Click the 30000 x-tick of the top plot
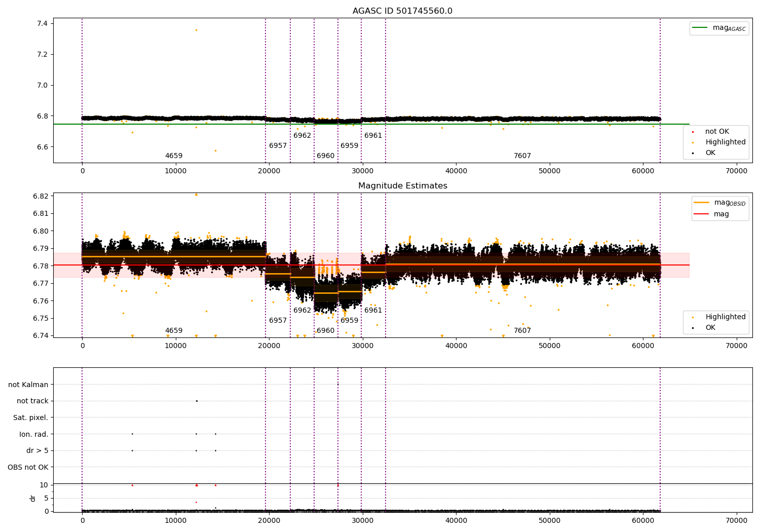760x532 pixels. pyautogui.click(x=362, y=171)
